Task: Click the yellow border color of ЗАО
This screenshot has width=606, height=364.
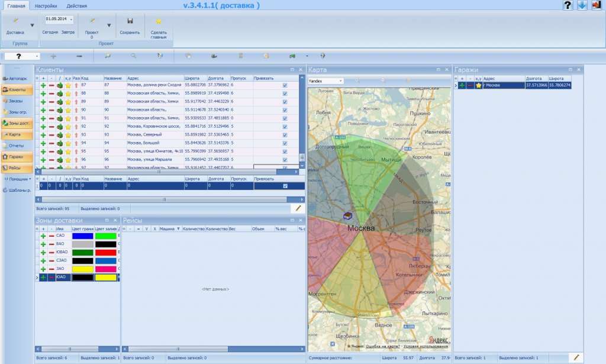Action: click(x=83, y=269)
